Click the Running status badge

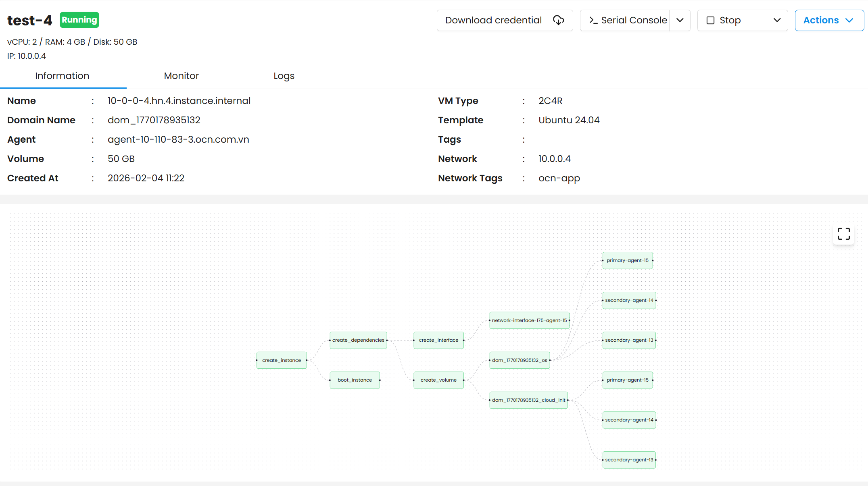[x=79, y=20]
